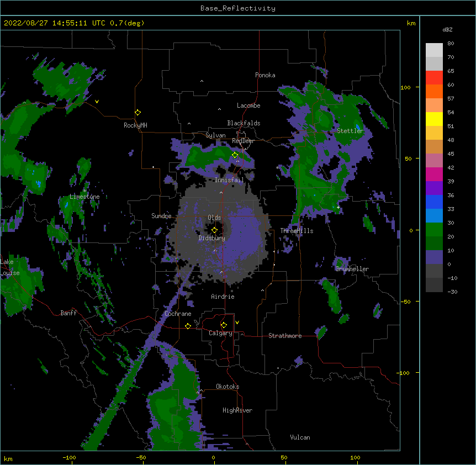This screenshot has height=465, width=476.
Task: Click the asterisk marker just above Limestone
Action: (x=84, y=191)
